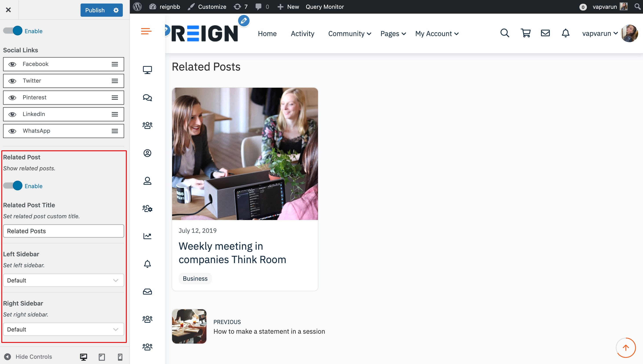Viewport: 643px width, 364px height.
Task: Open messages envelope icon in header
Action: (545, 33)
